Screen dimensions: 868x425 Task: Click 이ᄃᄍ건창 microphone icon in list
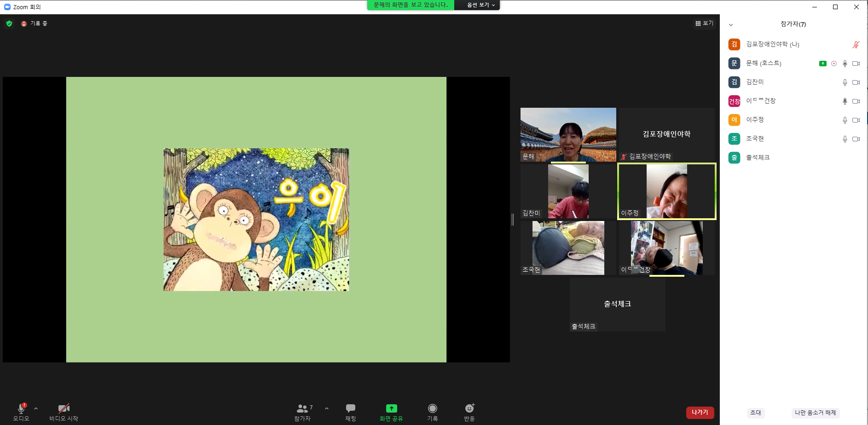click(x=845, y=101)
